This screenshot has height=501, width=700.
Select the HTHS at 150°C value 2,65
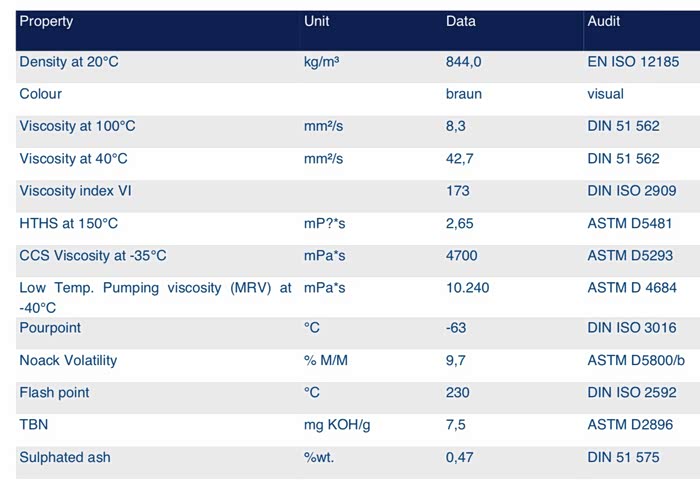pos(460,223)
